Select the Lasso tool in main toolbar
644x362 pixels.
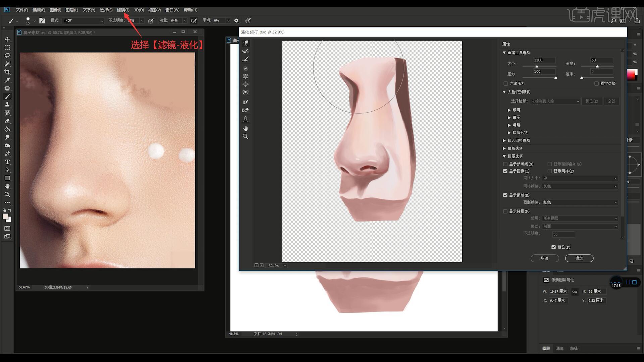pos(7,56)
